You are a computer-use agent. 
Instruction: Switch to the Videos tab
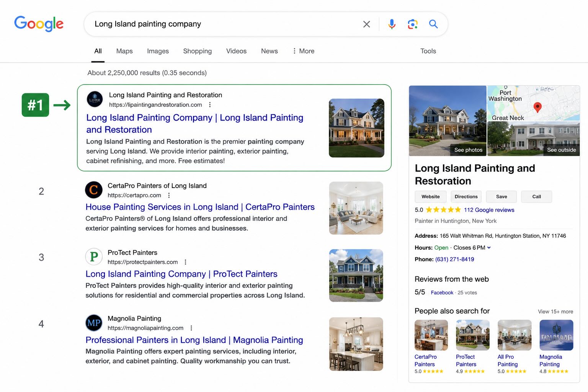(x=236, y=51)
